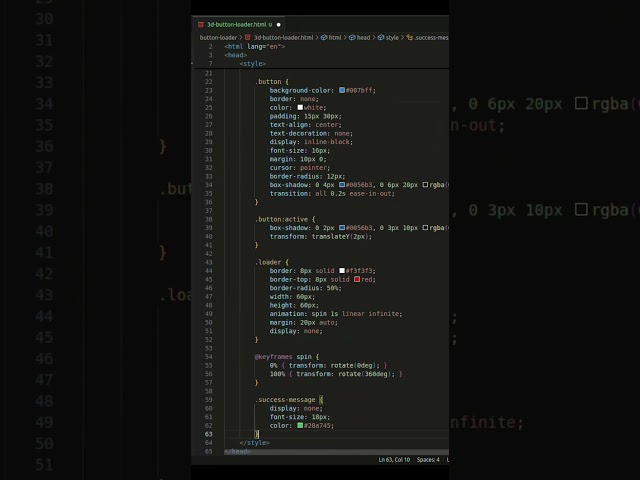Click Spaces: 4 indentation setting

(428, 460)
